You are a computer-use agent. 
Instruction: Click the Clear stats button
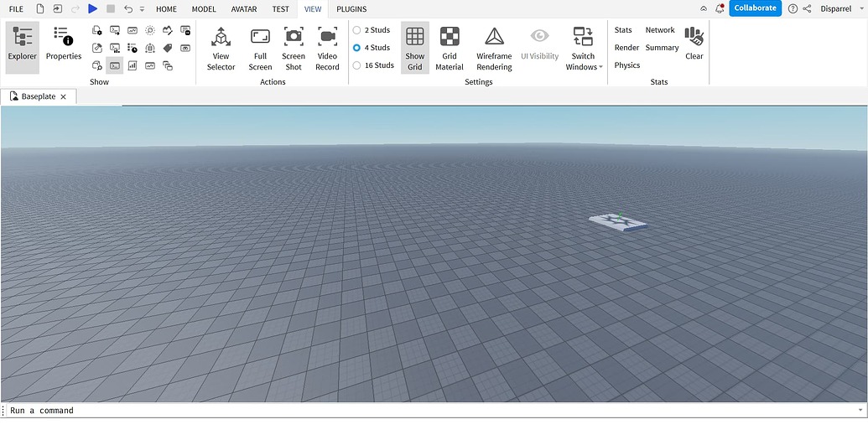(x=694, y=44)
